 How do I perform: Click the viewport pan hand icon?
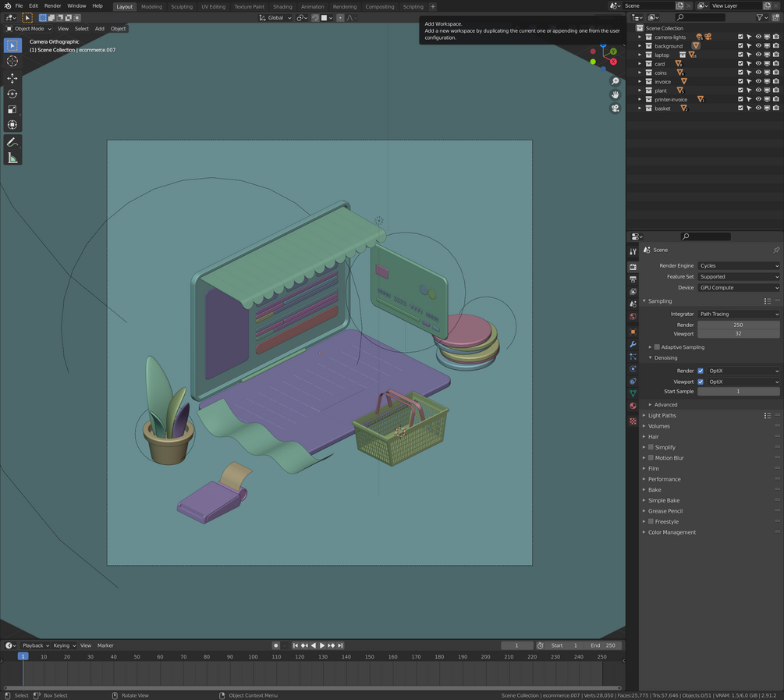[615, 94]
